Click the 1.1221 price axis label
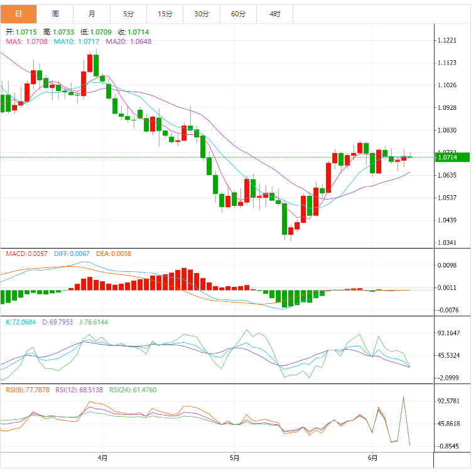 click(x=447, y=40)
